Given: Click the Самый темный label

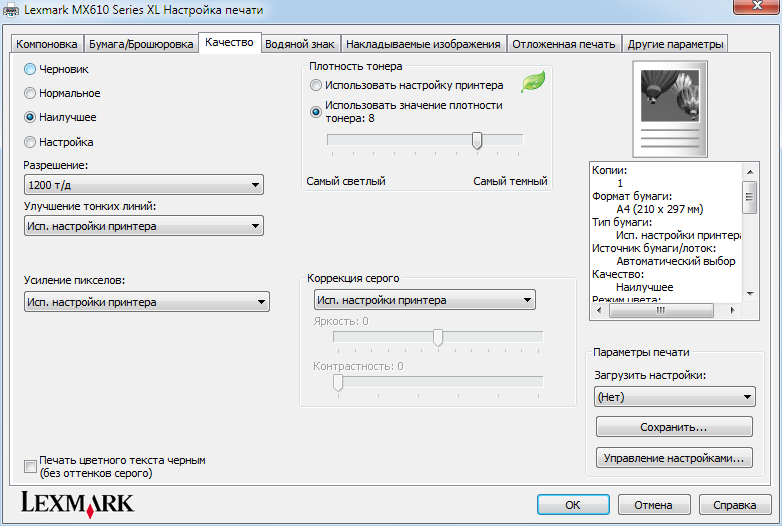Looking at the screenshot, I should pyautogui.click(x=510, y=181).
